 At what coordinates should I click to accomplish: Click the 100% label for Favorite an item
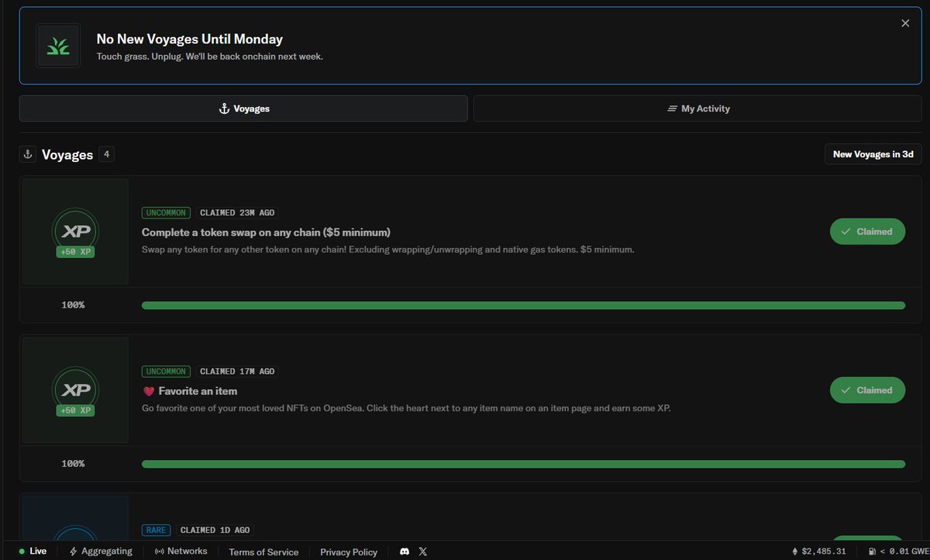[73, 464]
